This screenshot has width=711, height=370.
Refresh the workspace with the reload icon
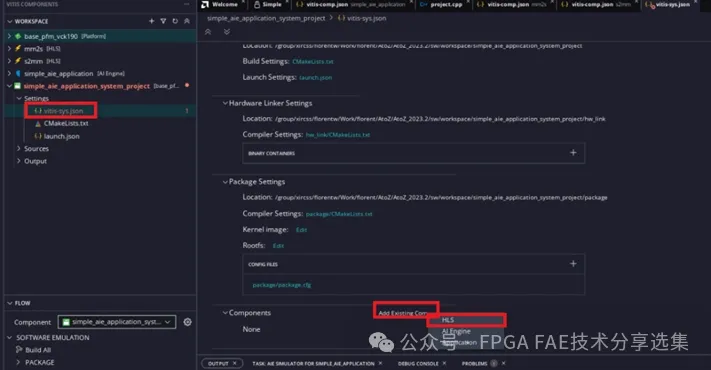tap(175, 21)
